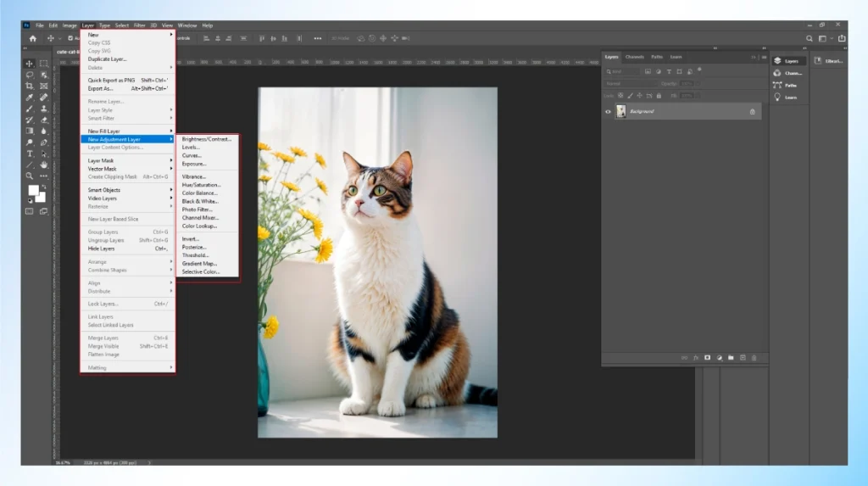The width and height of the screenshot is (868, 486).
Task: Click the background color swatch
Action: [x=42, y=198]
